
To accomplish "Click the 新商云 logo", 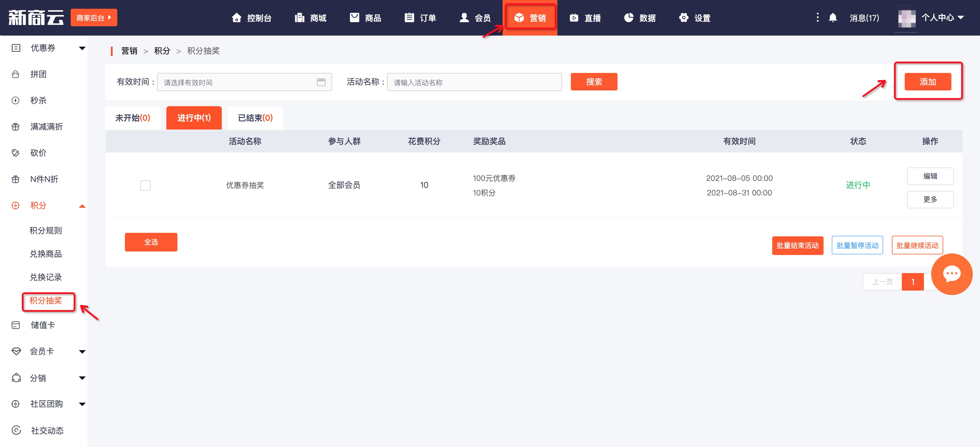I will pos(36,18).
